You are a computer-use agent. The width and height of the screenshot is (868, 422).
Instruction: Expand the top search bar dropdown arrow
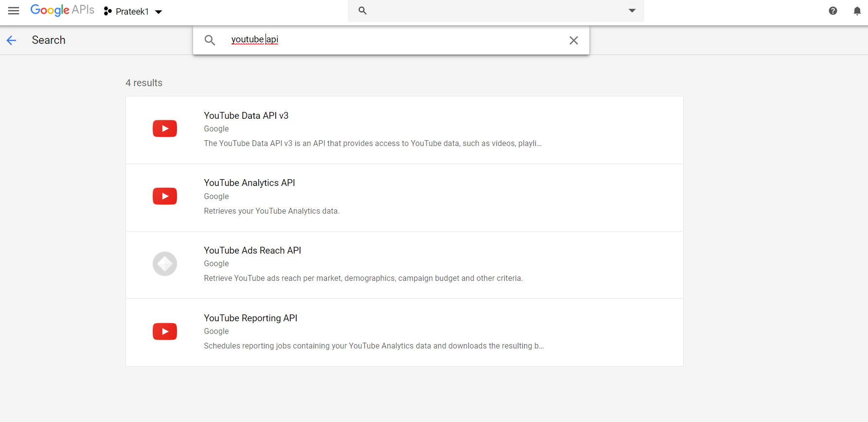pyautogui.click(x=632, y=11)
